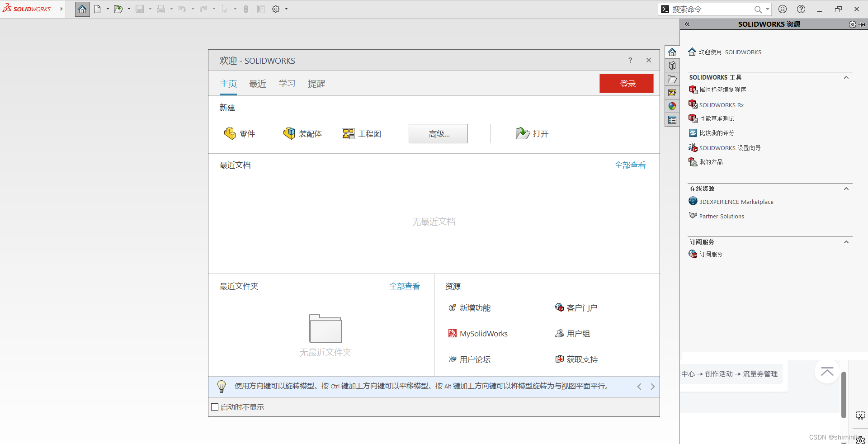Viewport: 868px width, 444px height.
Task: Click the task pane settings gear icon
Action: tap(853, 24)
